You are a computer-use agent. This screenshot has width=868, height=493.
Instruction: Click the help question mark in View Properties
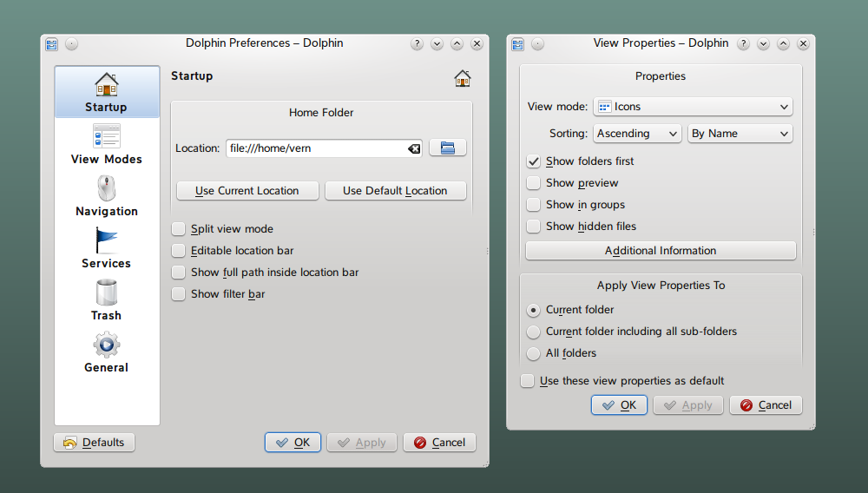744,43
